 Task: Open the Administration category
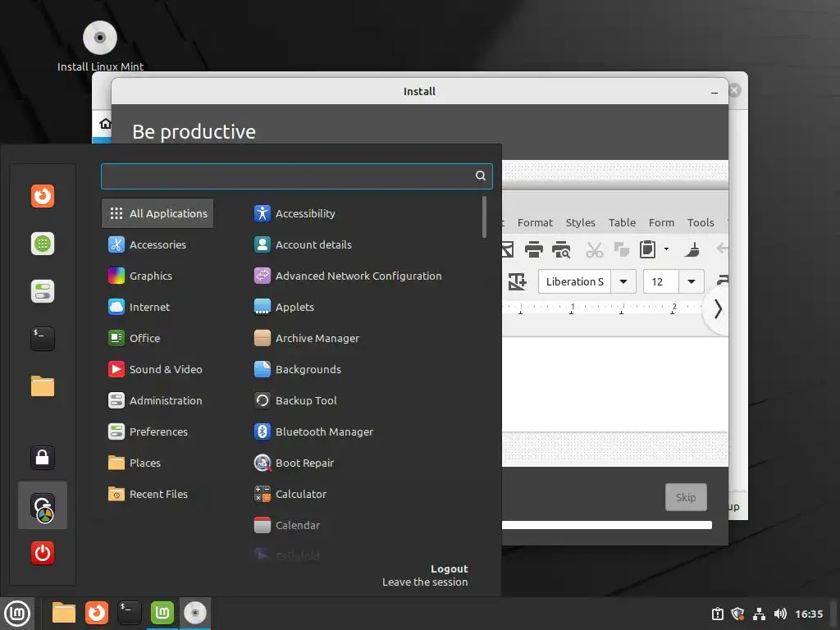(155, 400)
